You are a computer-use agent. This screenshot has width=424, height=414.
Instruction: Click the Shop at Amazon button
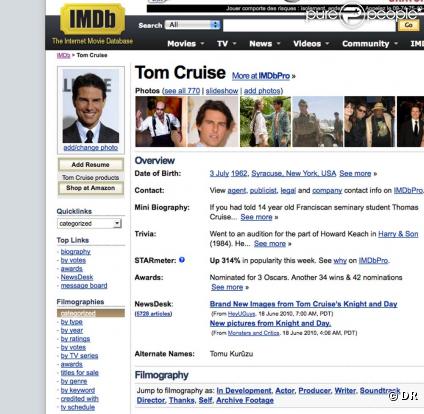click(x=91, y=188)
